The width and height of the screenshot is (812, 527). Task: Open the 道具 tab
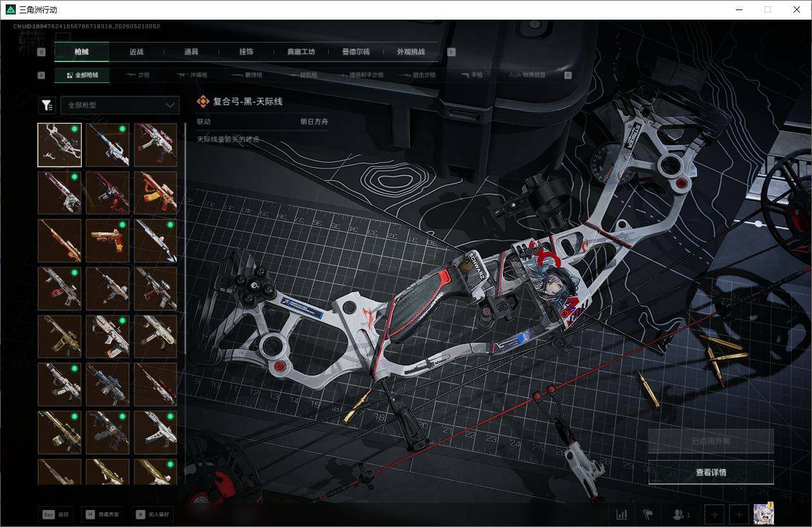point(191,52)
